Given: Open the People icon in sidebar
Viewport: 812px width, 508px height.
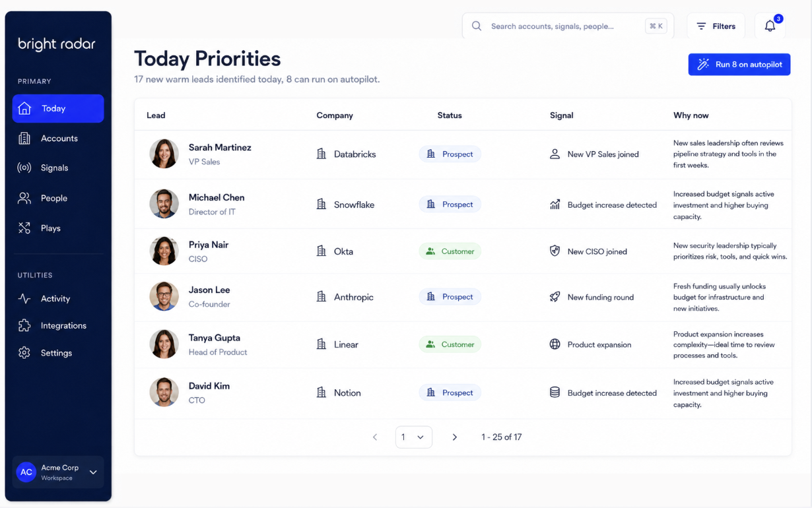Looking at the screenshot, I should point(24,198).
